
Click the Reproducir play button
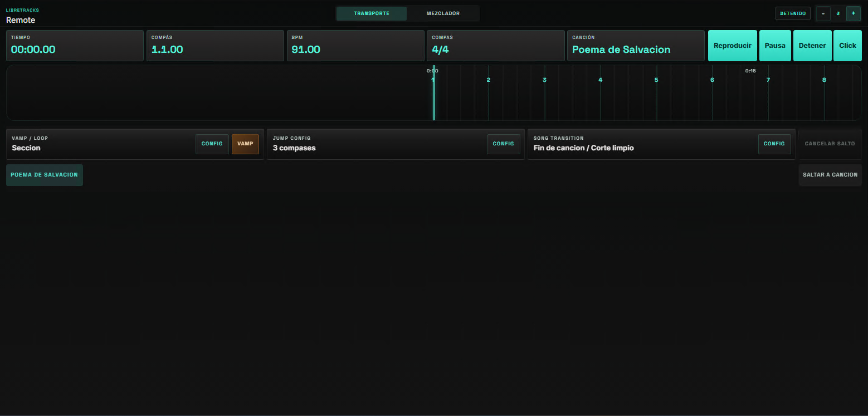733,46
